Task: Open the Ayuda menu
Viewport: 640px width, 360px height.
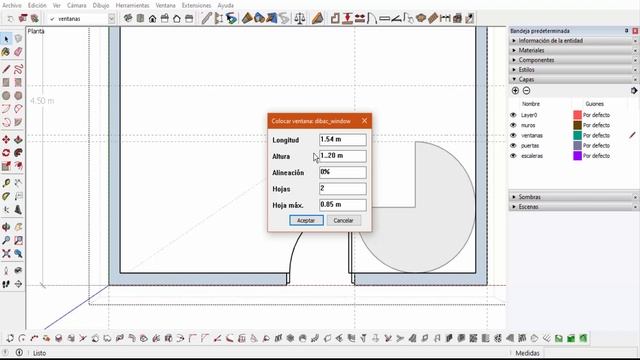Action: pyautogui.click(x=225, y=5)
